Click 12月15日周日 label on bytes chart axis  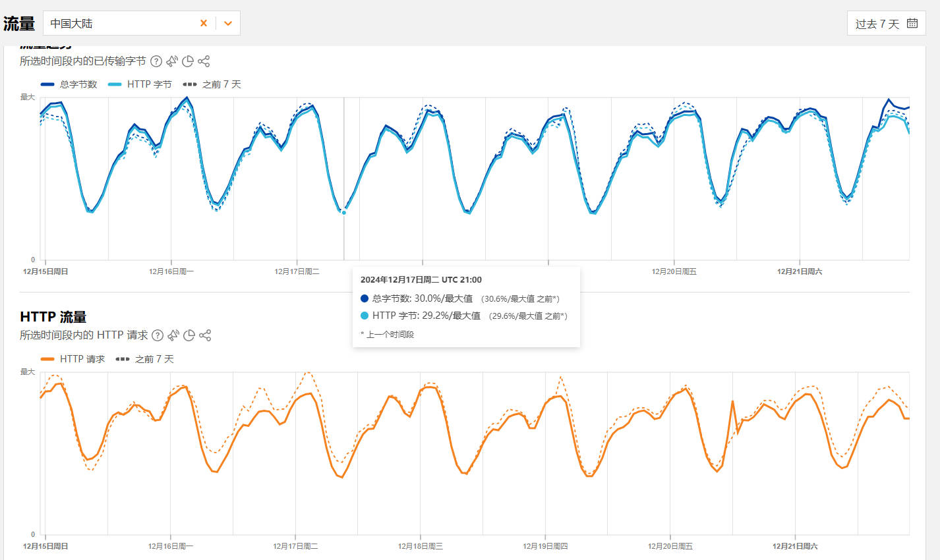click(45, 271)
